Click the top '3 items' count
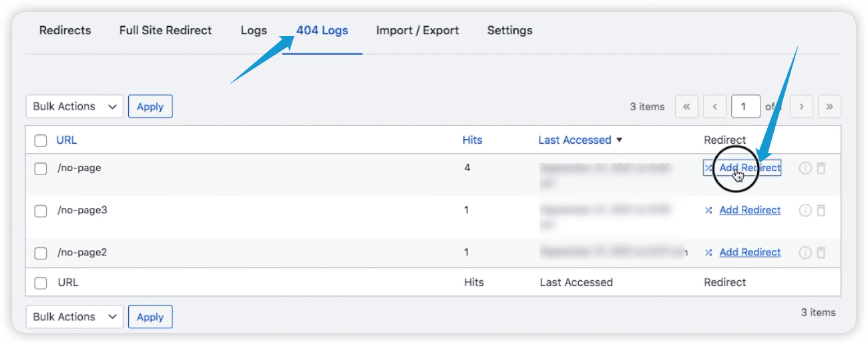This screenshot has width=868, height=345. coord(648,106)
